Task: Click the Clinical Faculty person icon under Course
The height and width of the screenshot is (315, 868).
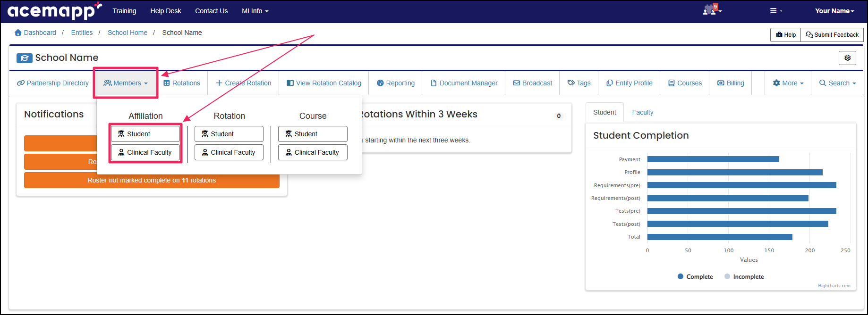Action: (x=289, y=152)
